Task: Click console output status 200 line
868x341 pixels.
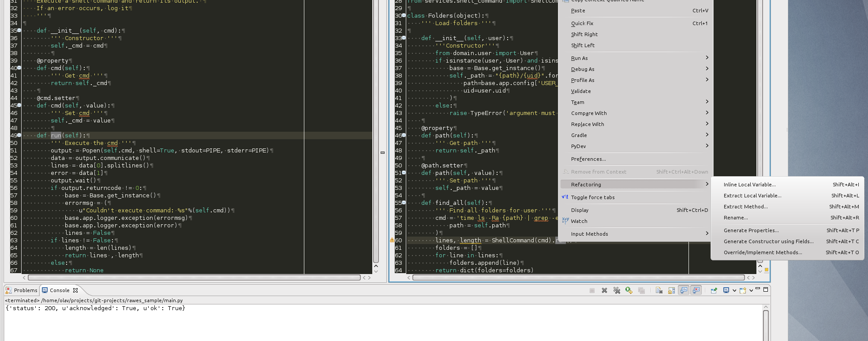Action: point(95,308)
